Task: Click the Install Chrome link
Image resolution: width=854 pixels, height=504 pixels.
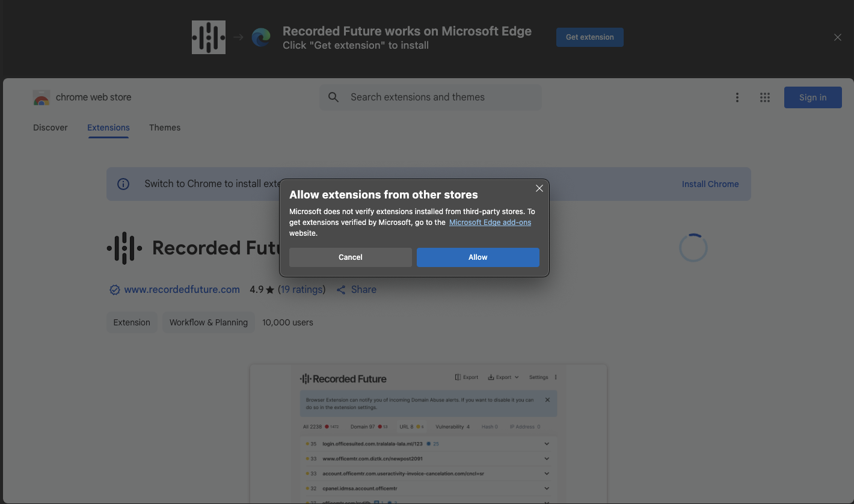Action: 710,184
